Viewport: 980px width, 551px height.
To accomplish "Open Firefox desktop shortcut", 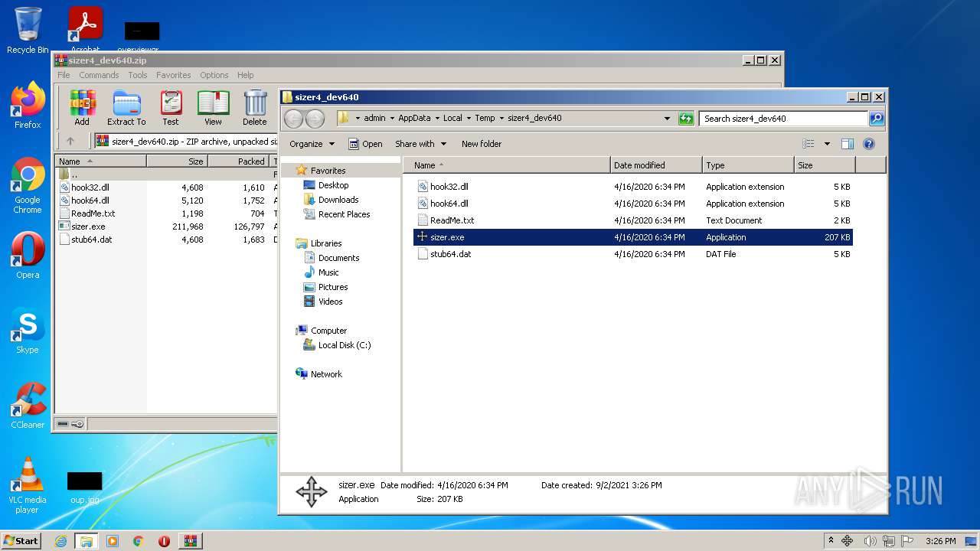I will pyautogui.click(x=28, y=105).
